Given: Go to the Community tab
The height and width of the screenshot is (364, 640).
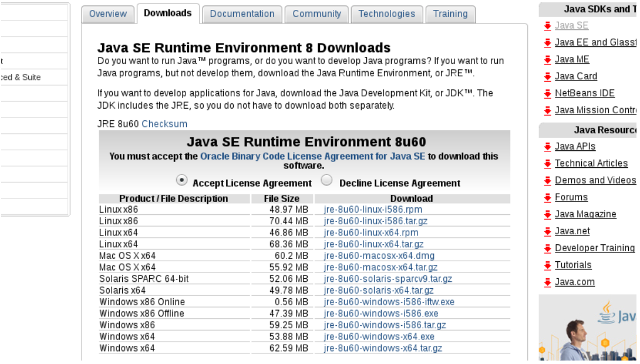Looking at the screenshot, I should pyautogui.click(x=316, y=14).
